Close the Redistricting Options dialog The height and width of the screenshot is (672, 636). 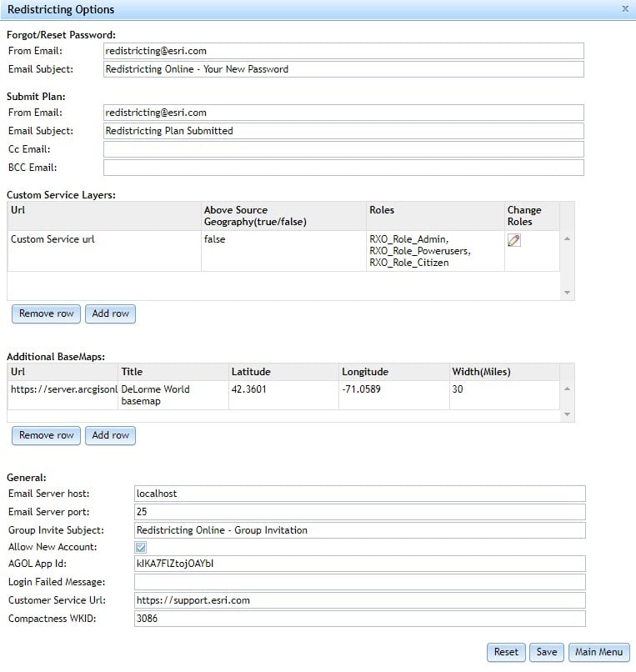(x=625, y=8)
